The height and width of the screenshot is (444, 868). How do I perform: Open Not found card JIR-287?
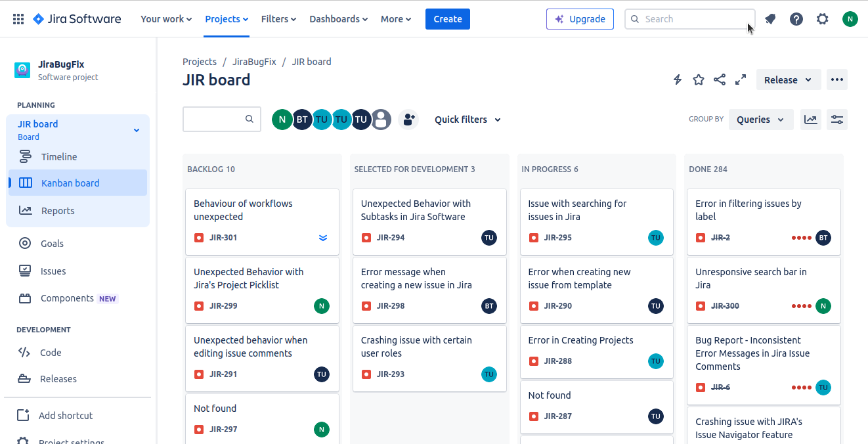[x=597, y=407]
